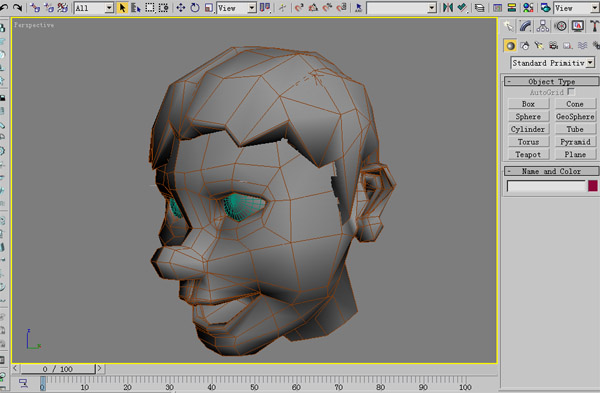Switch to the Create panel tab

[509, 26]
